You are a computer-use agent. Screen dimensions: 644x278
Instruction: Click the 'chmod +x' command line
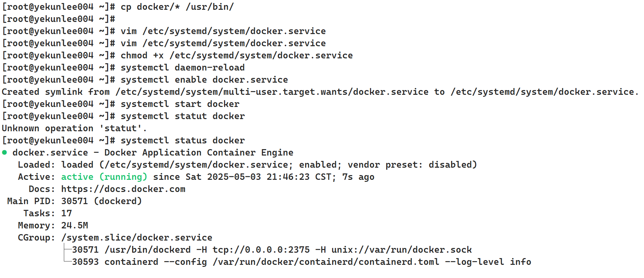pyautogui.click(x=237, y=55)
